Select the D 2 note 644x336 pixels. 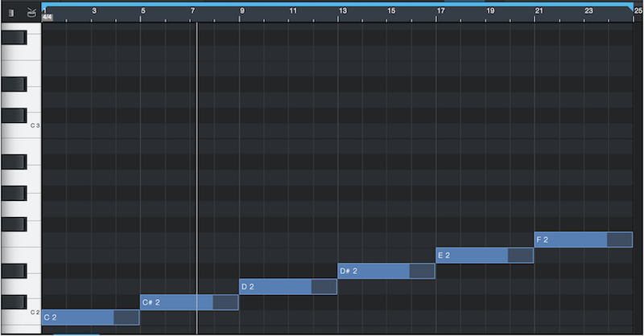(x=288, y=287)
